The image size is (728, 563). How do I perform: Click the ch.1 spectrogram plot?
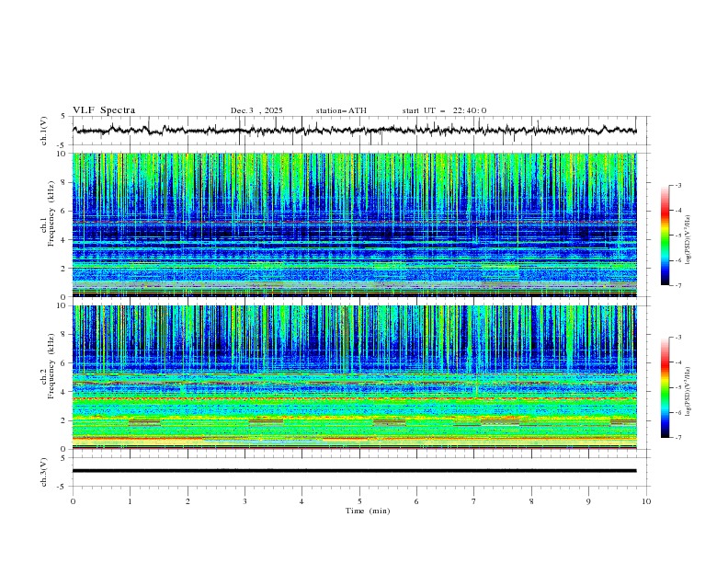pyautogui.click(x=354, y=224)
